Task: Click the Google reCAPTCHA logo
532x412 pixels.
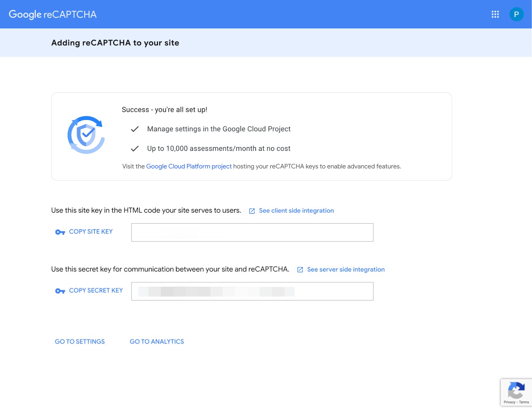Action: coord(53,14)
